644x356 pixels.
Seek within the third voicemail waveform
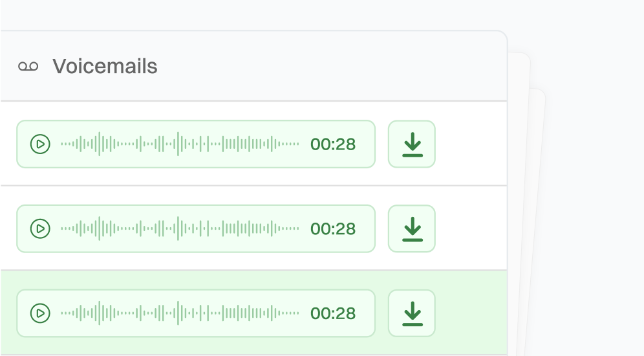(x=180, y=313)
